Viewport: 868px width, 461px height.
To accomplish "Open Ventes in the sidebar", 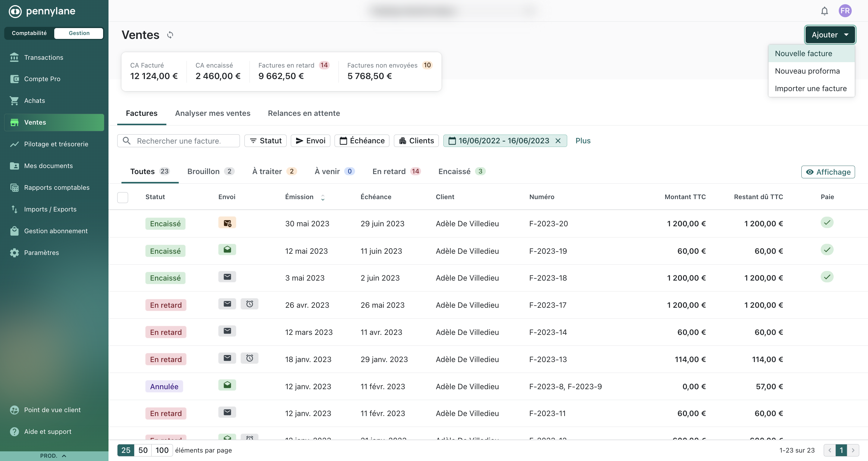I will point(54,122).
